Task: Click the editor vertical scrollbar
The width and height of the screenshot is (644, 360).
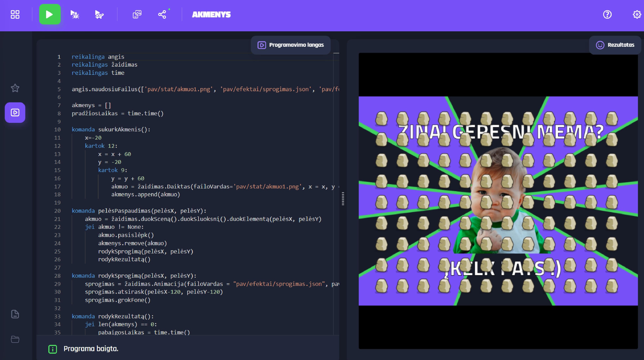Action: click(336, 194)
